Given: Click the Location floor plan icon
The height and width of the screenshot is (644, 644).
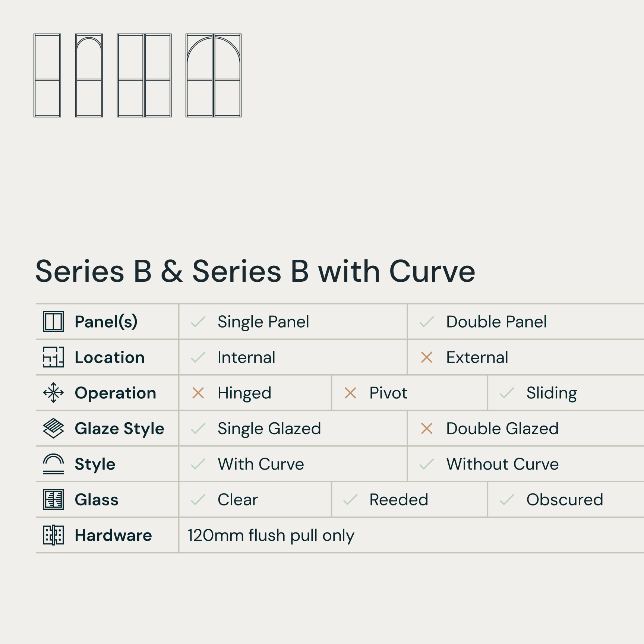Looking at the screenshot, I should tap(53, 357).
